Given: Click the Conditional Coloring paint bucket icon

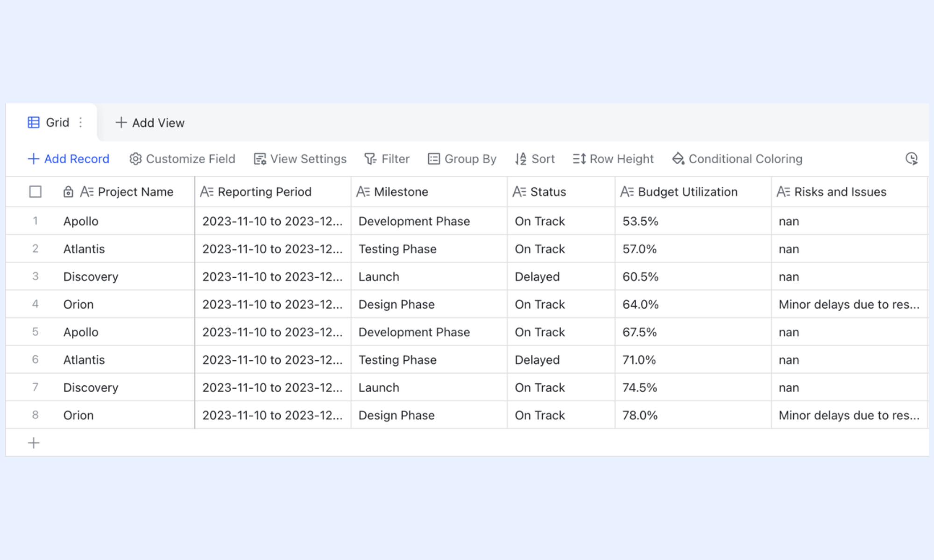Looking at the screenshot, I should coord(678,159).
